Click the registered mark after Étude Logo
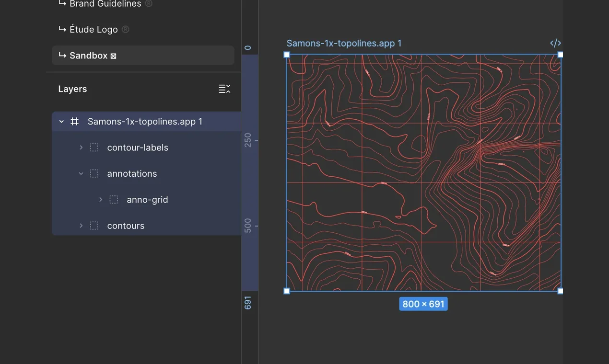 (x=125, y=29)
